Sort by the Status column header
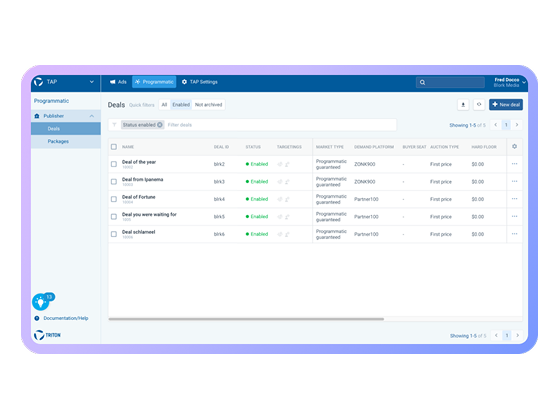560x420 pixels. pyautogui.click(x=253, y=147)
